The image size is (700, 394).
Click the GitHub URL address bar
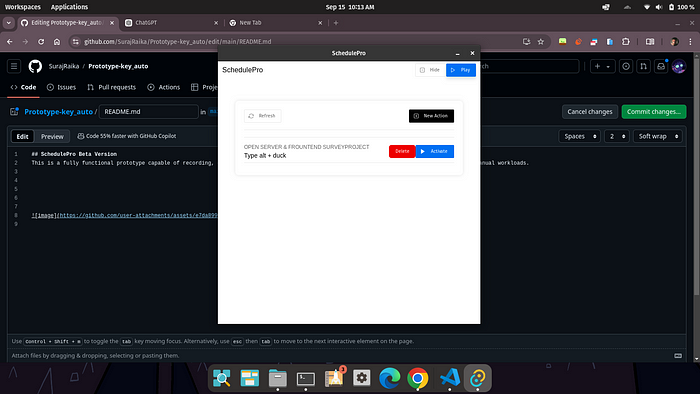pos(177,41)
